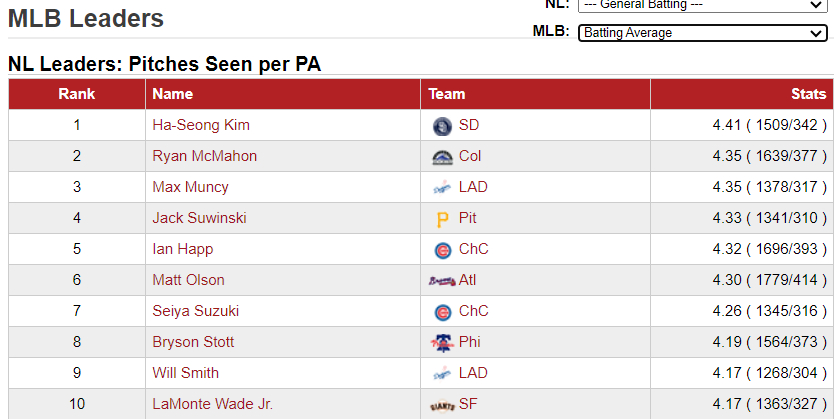Click the Stats column header
The width and height of the screenshot is (839, 419).
coord(809,94)
